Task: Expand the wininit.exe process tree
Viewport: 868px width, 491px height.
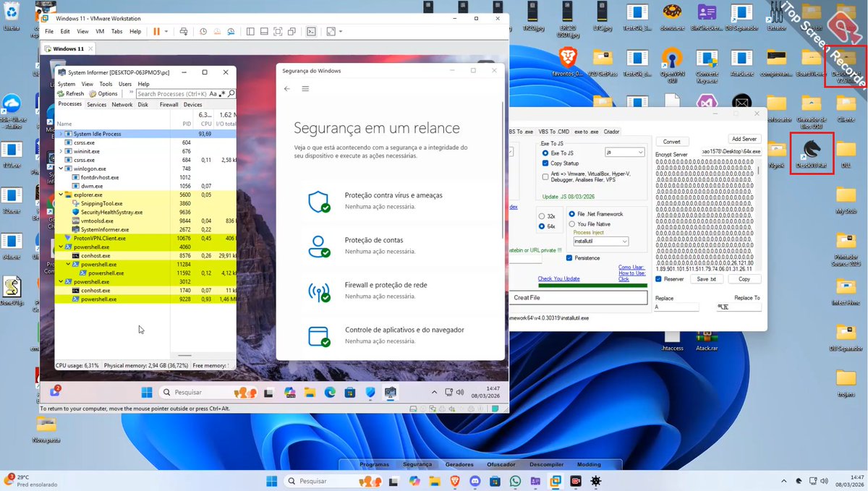Action: tap(61, 151)
